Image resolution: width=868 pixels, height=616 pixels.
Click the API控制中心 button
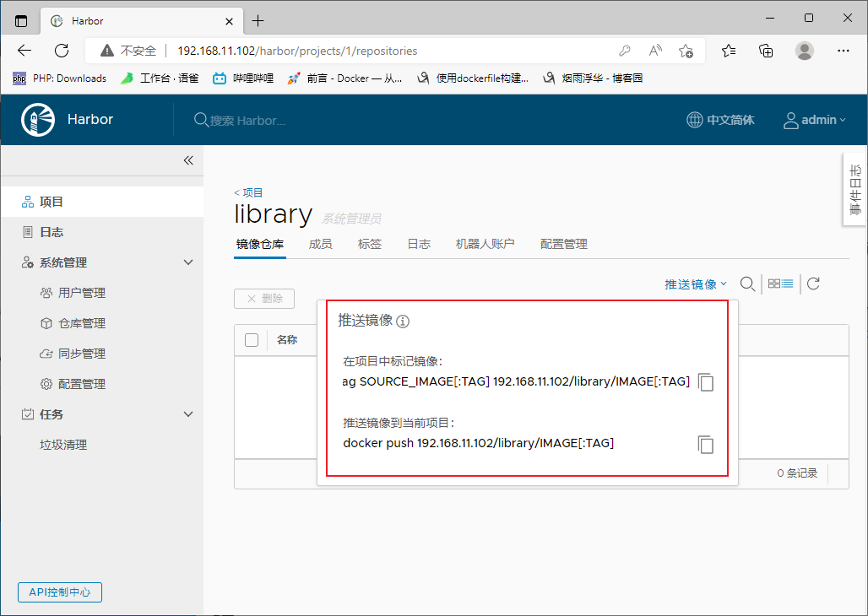(x=60, y=592)
